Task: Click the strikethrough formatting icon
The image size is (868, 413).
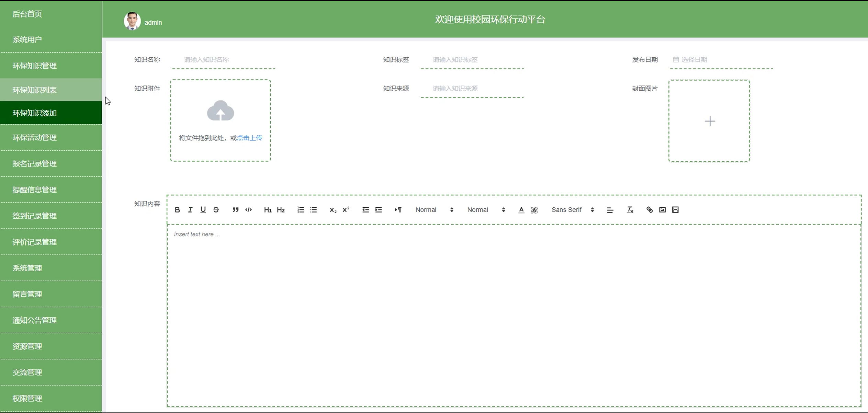Action: [x=216, y=210]
